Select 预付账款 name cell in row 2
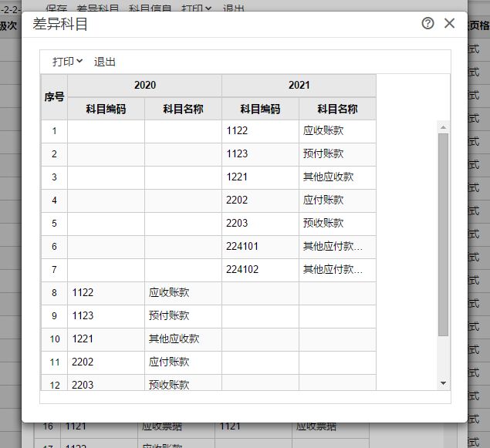 (337, 154)
